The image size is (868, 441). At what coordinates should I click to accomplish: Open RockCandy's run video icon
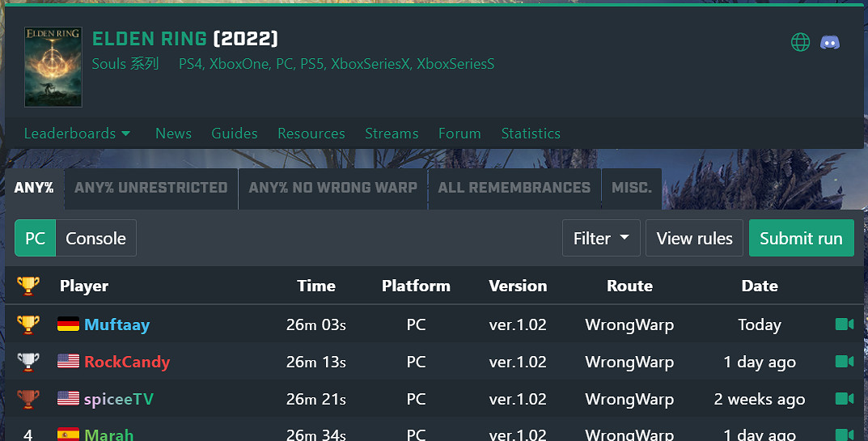(844, 362)
